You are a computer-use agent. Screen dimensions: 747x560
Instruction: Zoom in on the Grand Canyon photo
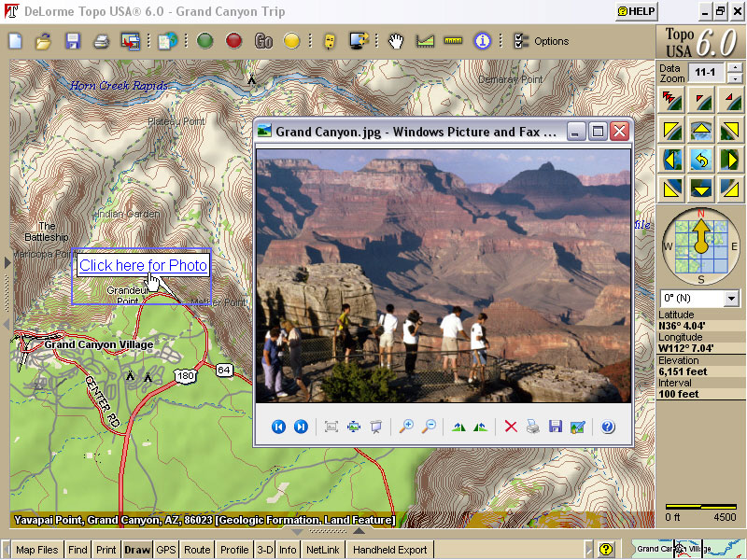pos(406,427)
